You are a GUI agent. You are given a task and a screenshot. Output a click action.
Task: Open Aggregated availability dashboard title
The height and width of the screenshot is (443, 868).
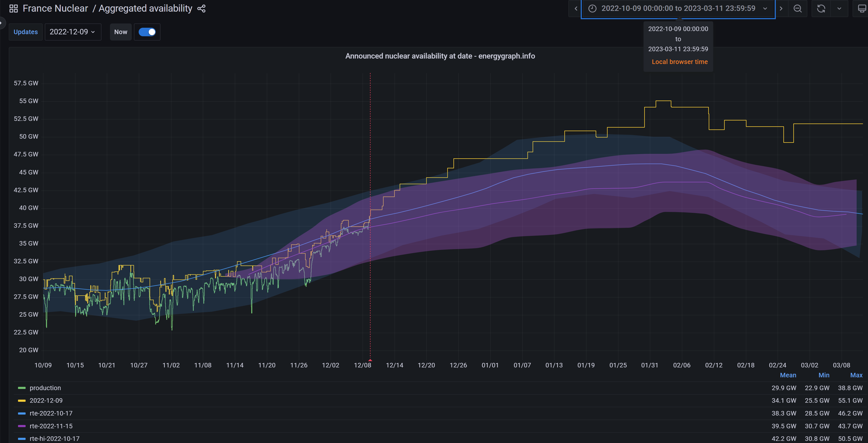(x=145, y=9)
